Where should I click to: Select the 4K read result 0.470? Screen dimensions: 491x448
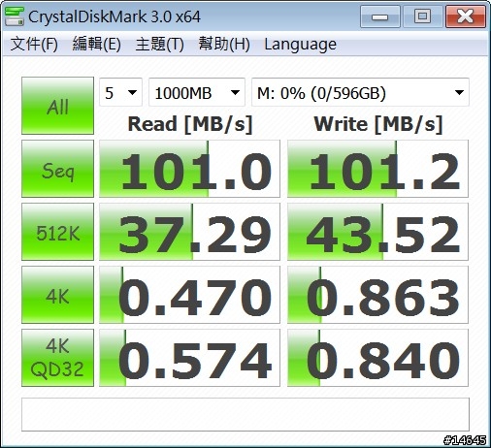pos(189,295)
